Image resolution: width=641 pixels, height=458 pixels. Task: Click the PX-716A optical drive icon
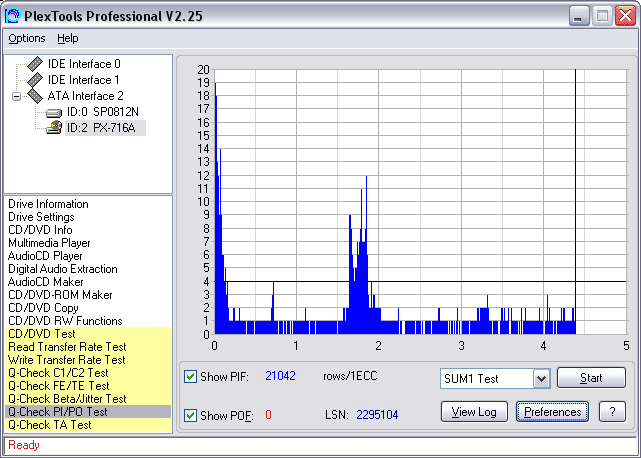(x=54, y=128)
